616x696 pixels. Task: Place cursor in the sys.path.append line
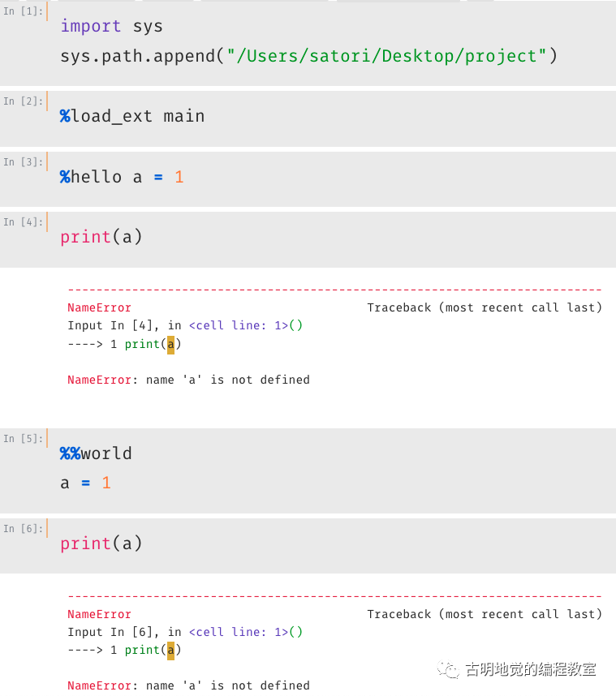click(308, 56)
